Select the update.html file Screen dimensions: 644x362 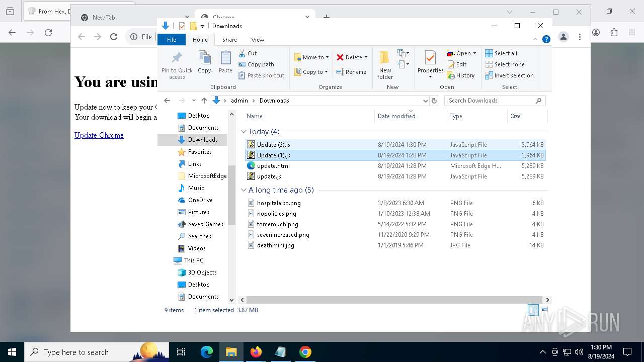pos(395,166)
